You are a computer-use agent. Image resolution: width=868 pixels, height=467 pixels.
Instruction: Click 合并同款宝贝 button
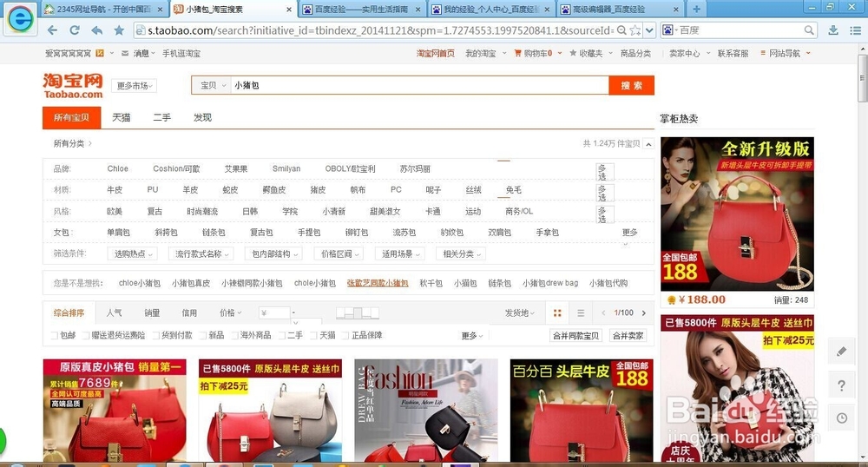click(x=575, y=335)
